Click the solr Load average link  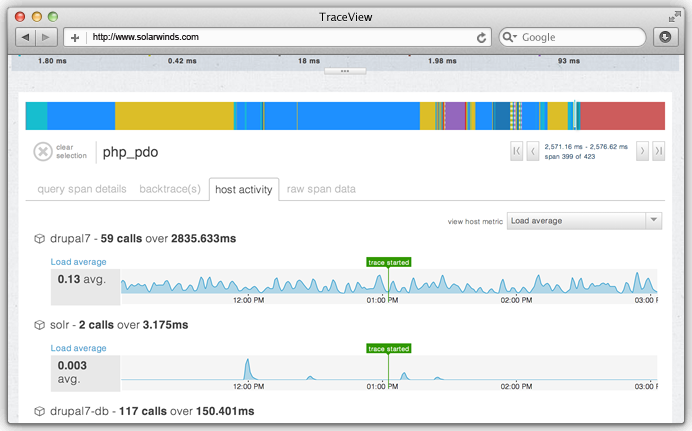click(x=79, y=348)
